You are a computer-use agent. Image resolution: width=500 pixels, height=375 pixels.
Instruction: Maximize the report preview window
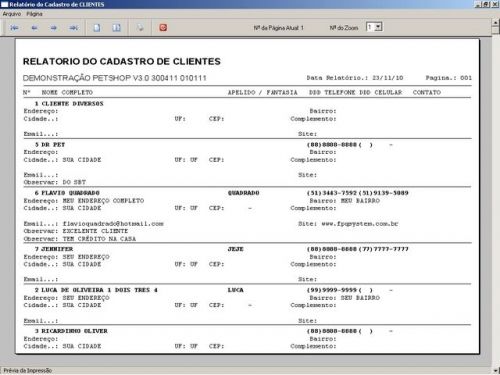point(486,4)
